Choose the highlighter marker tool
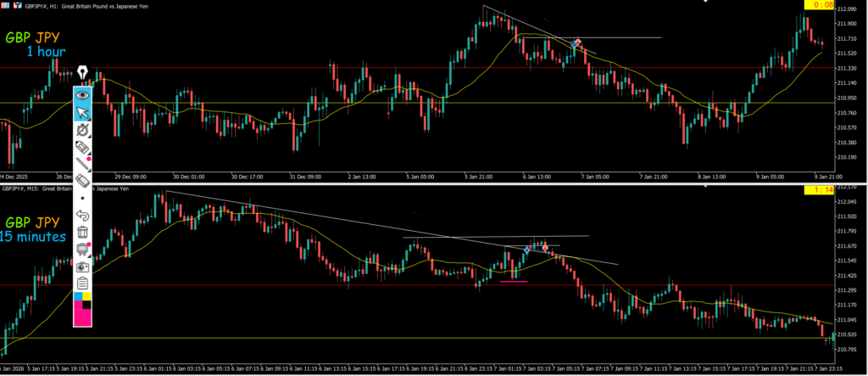Viewport: 868px width, 376px height. pos(82,147)
